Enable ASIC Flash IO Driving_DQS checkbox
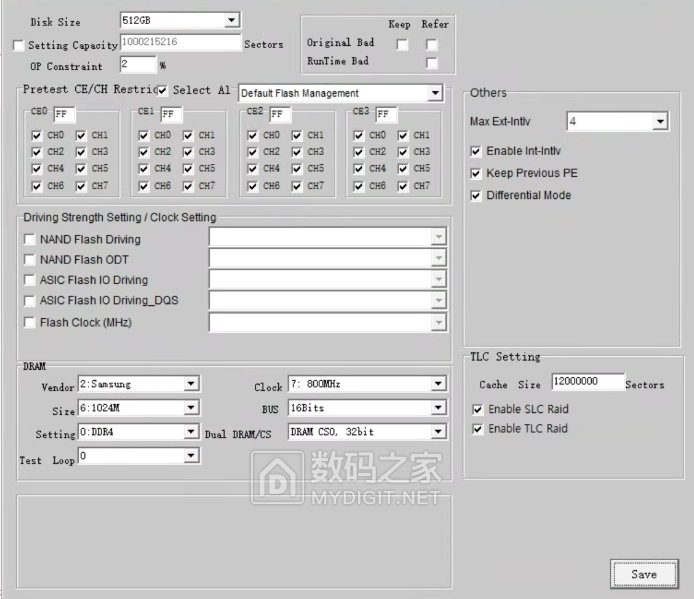This screenshot has width=694, height=599. (30, 301)
